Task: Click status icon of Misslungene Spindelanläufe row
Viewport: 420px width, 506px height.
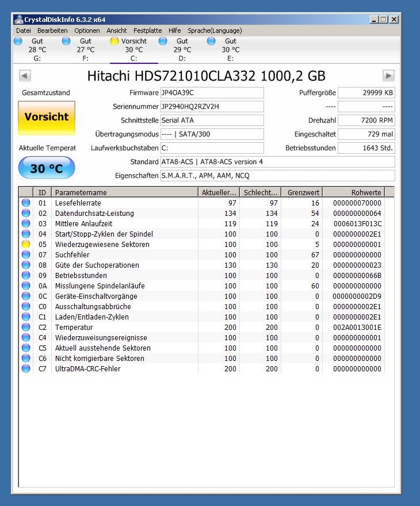Action: (x=26, y=286)
